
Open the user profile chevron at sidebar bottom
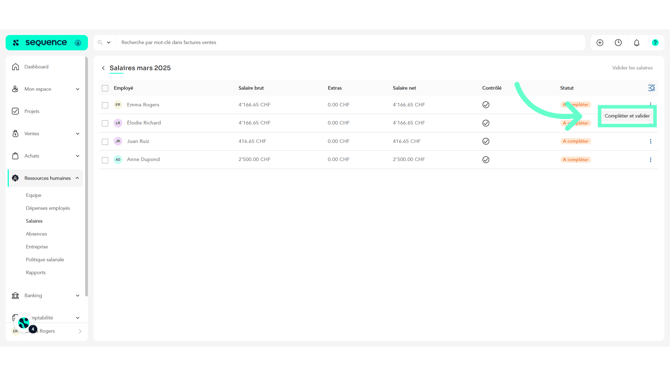[x=80, y=331]
